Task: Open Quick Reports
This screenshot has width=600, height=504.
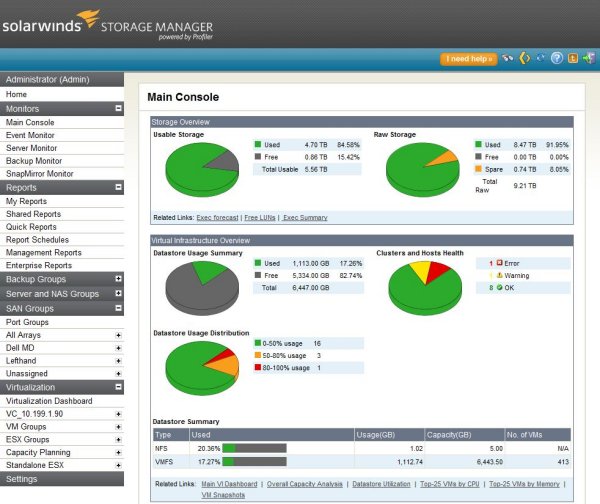Action: (62, 227)
